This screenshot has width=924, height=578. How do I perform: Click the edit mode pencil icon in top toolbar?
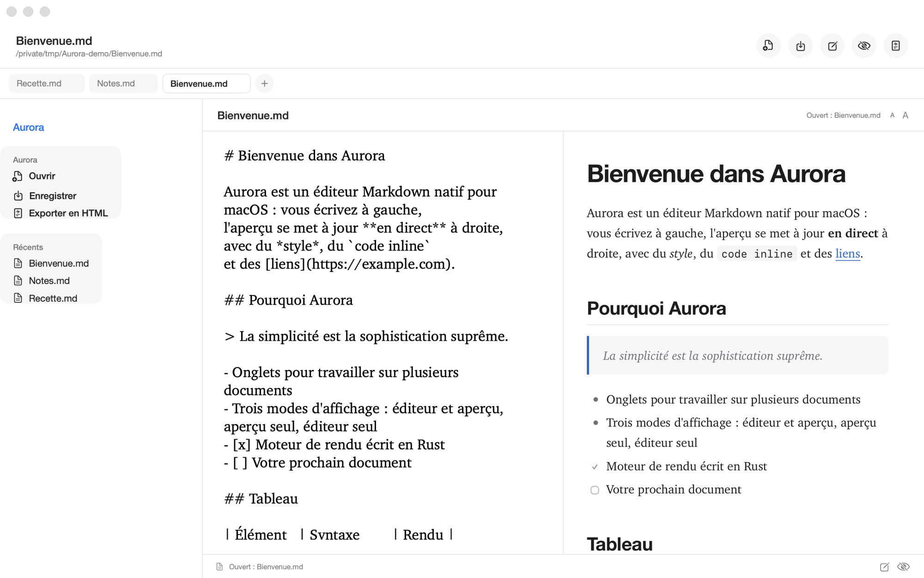pos(833,46)
